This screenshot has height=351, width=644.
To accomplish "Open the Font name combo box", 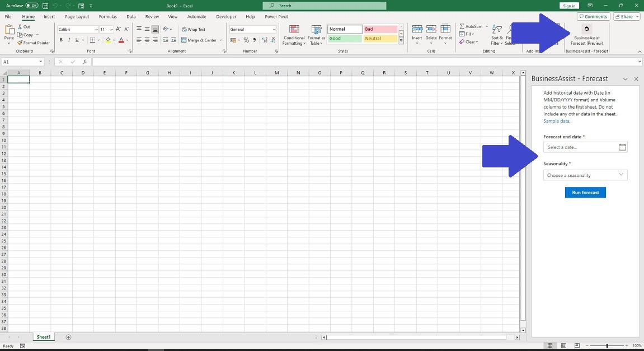I will coord(76,29).
